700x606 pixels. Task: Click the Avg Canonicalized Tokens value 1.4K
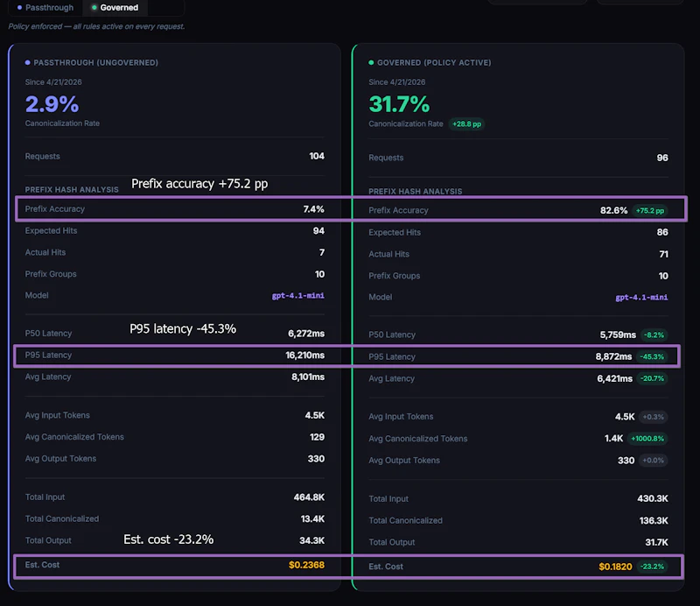(613, 439)
